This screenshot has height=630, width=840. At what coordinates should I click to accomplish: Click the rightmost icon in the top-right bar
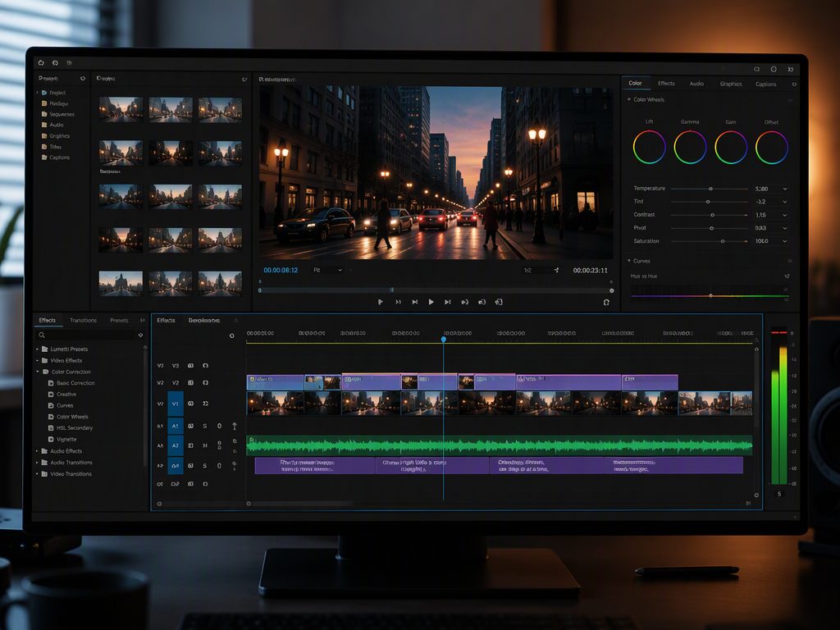pos(791,69)
